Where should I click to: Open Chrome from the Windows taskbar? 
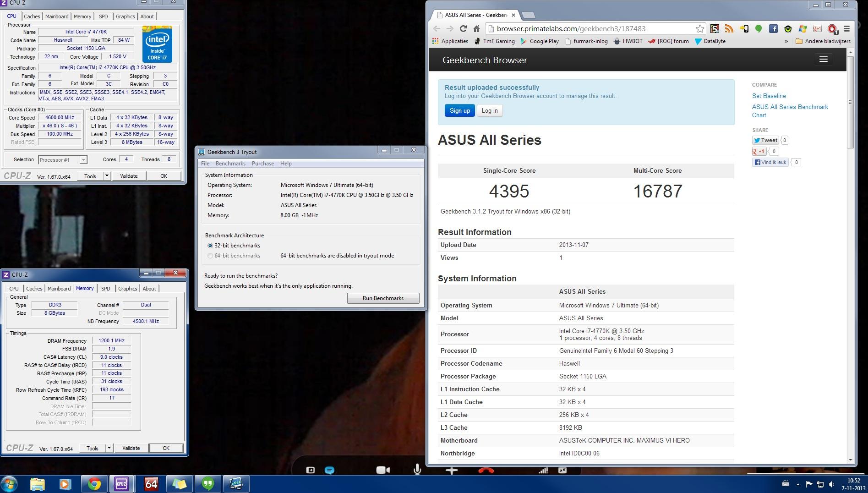[x=94, y=484]
